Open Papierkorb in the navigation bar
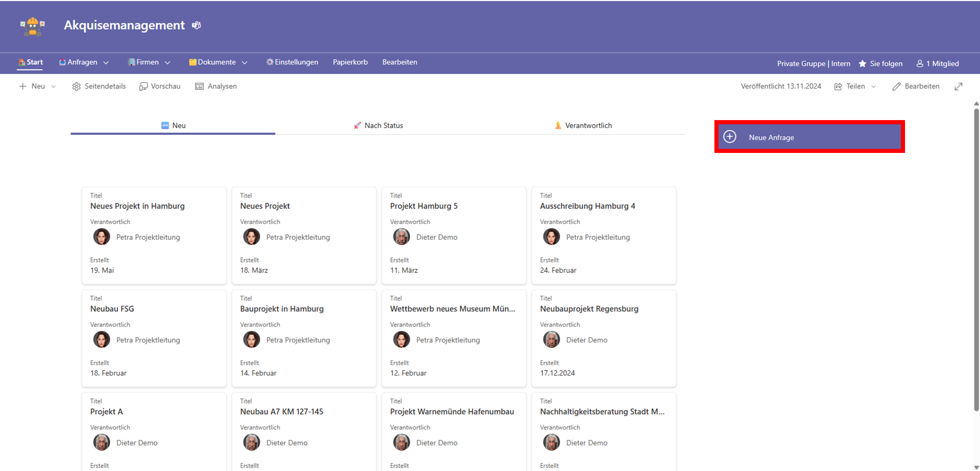 click(350, 62)
